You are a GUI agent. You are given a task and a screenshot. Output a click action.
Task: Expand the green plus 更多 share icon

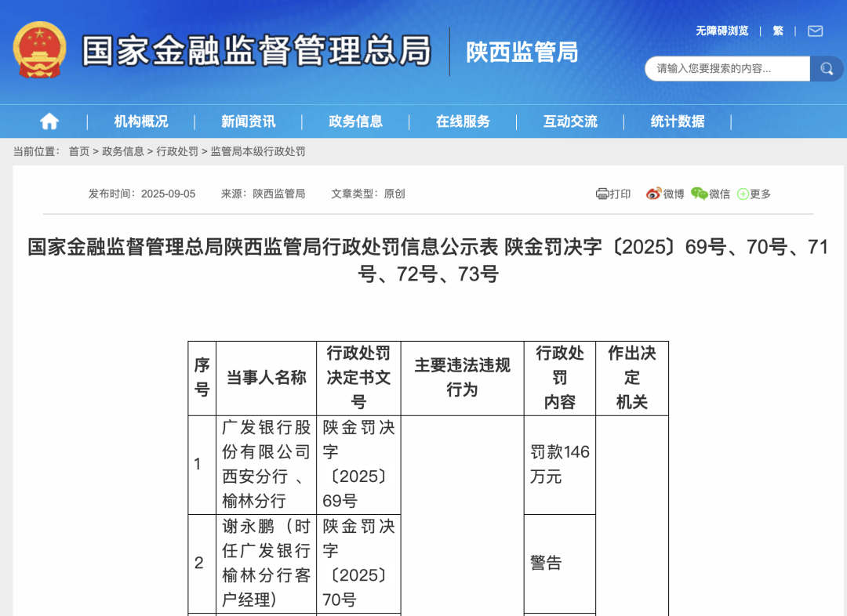[x=743, y=194]
